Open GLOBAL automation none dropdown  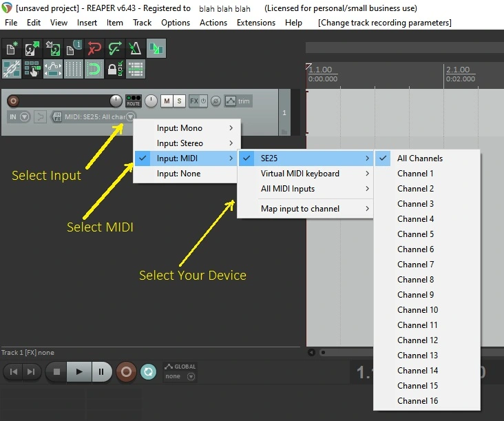[x=191, y=376]
